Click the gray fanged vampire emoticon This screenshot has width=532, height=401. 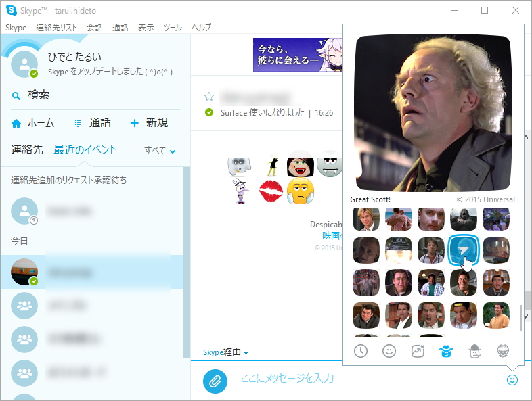[x=330, y=164]
